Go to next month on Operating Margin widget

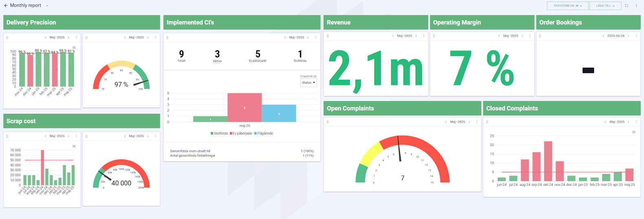522,36
